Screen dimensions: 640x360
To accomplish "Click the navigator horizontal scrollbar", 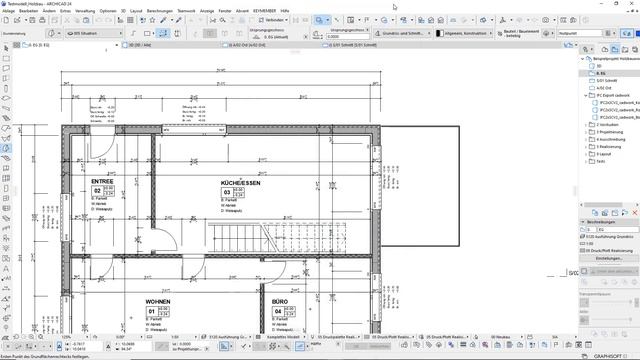I will (x=603, y=204).
